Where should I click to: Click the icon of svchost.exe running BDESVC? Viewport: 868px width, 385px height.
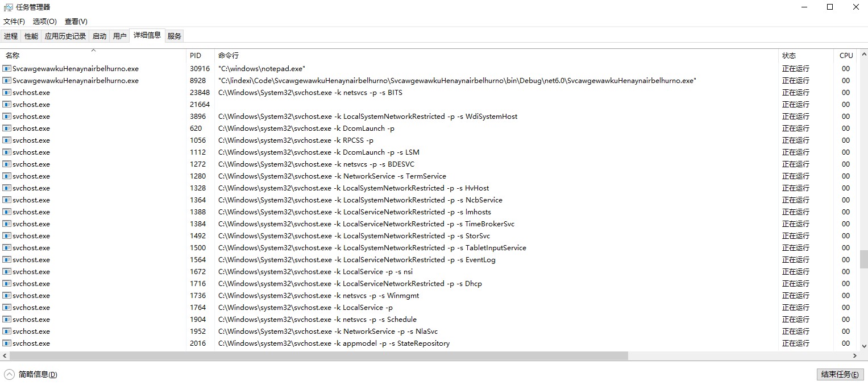click(7, 164)
